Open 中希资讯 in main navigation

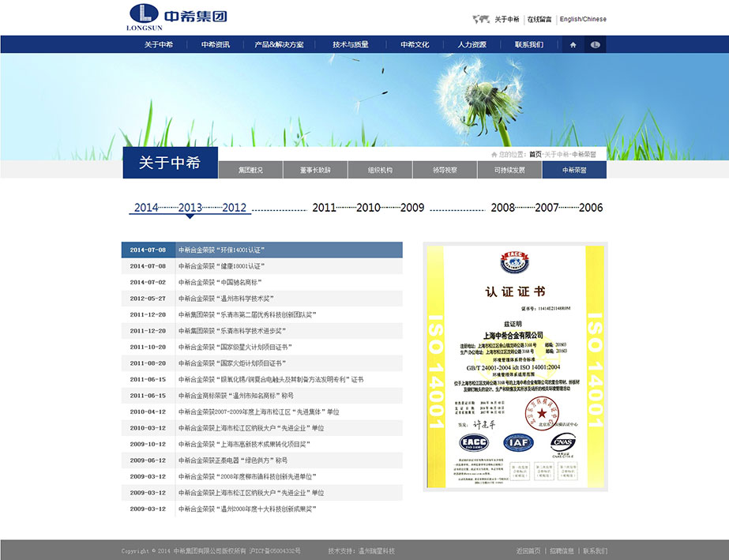(x=216, y=45)
